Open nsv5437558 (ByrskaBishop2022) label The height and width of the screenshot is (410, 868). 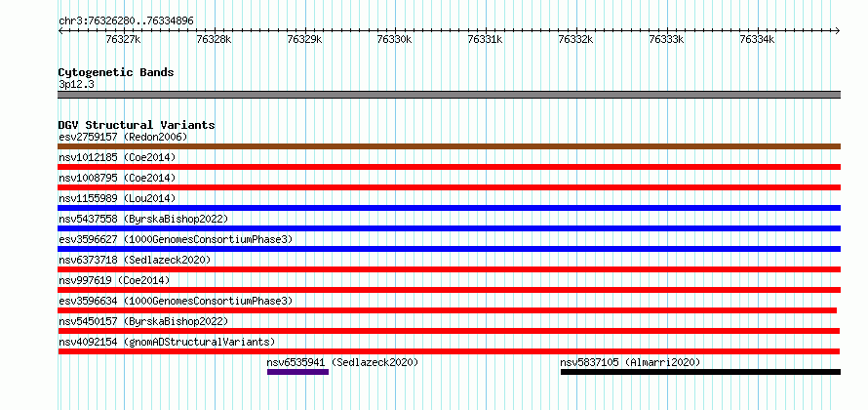pyautogui.click(x=143, y=219)
